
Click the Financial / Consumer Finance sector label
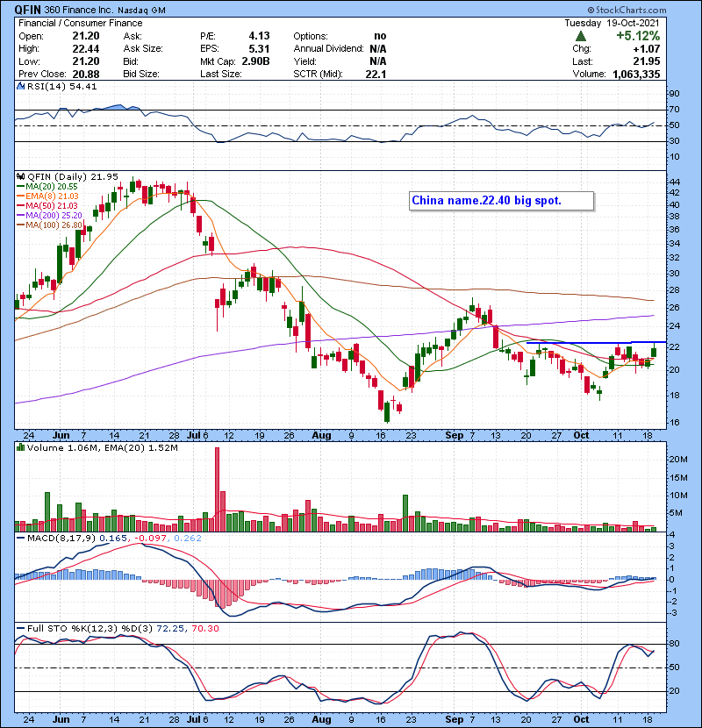[x=81, y=23]
